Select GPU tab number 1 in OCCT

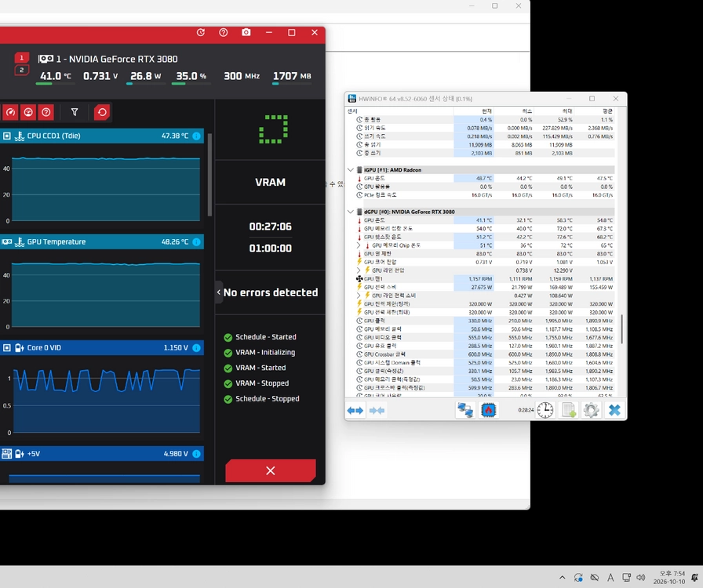(x=21, y=58)
